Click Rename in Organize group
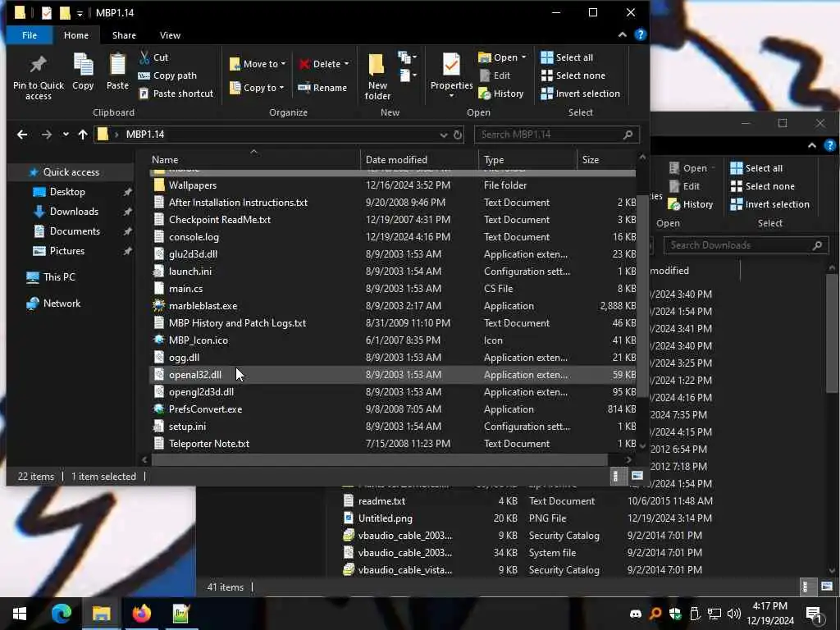Screen dimensions: 840x630 pos(322,88)
